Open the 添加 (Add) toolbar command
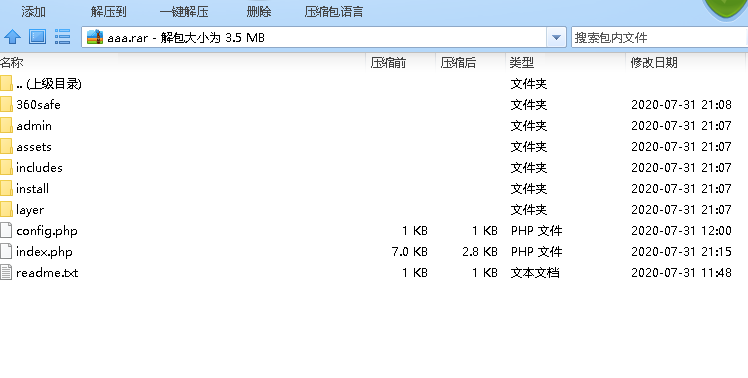The image size is (748, 378). (x=33, y=11)
